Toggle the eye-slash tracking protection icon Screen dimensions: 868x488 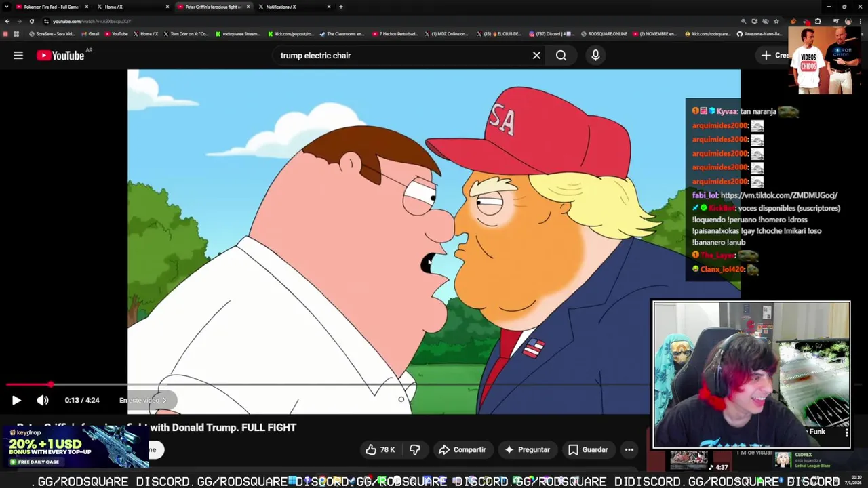click(765, 21)
